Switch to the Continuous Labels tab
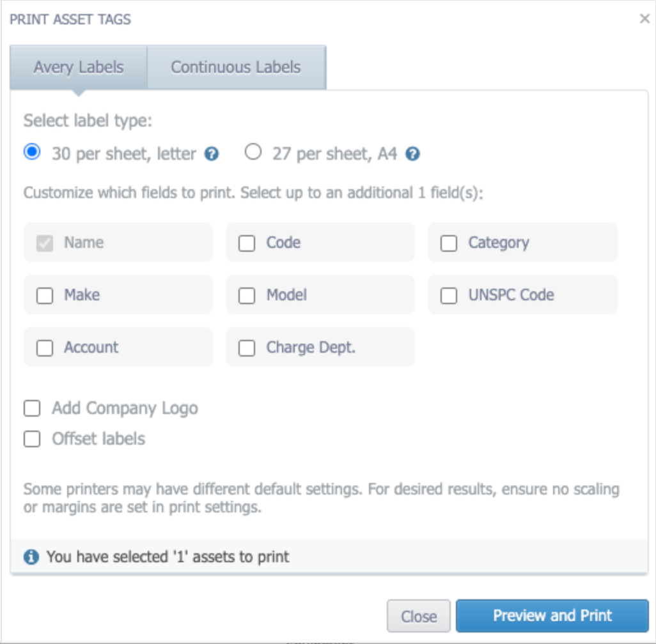656x644 pixels. tap(237, 67)
